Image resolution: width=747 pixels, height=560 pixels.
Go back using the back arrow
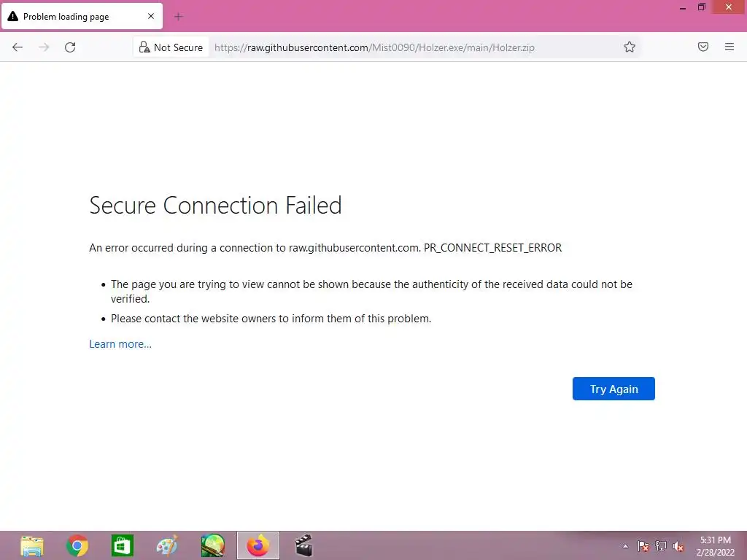tap(18, 47)
